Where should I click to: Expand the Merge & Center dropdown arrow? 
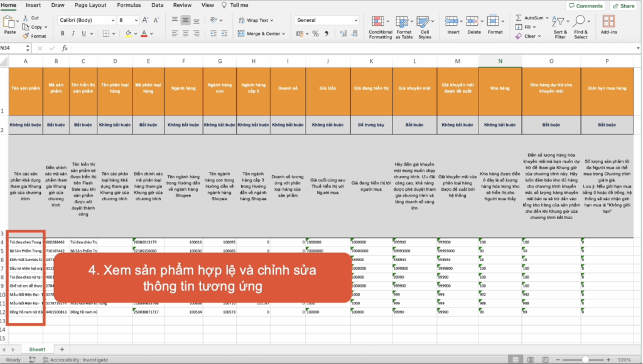(x=284, y=34)
